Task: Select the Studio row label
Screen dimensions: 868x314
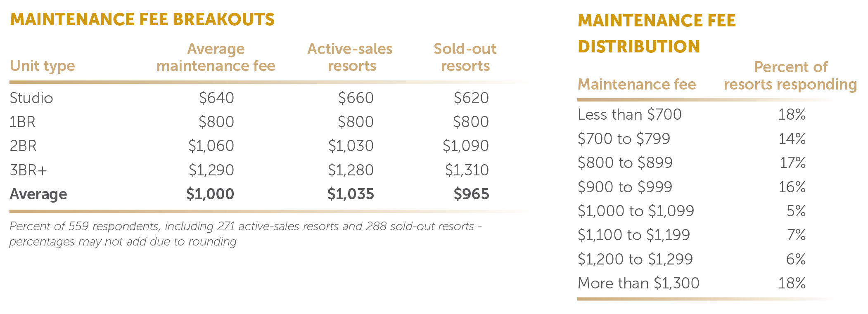Action: pos(31,98)
